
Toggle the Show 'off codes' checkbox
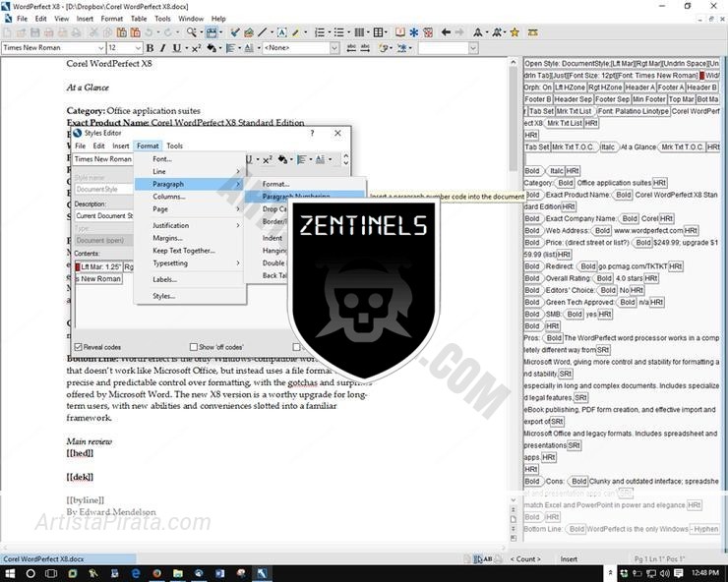pyautogui.click(x=194, y=347)
